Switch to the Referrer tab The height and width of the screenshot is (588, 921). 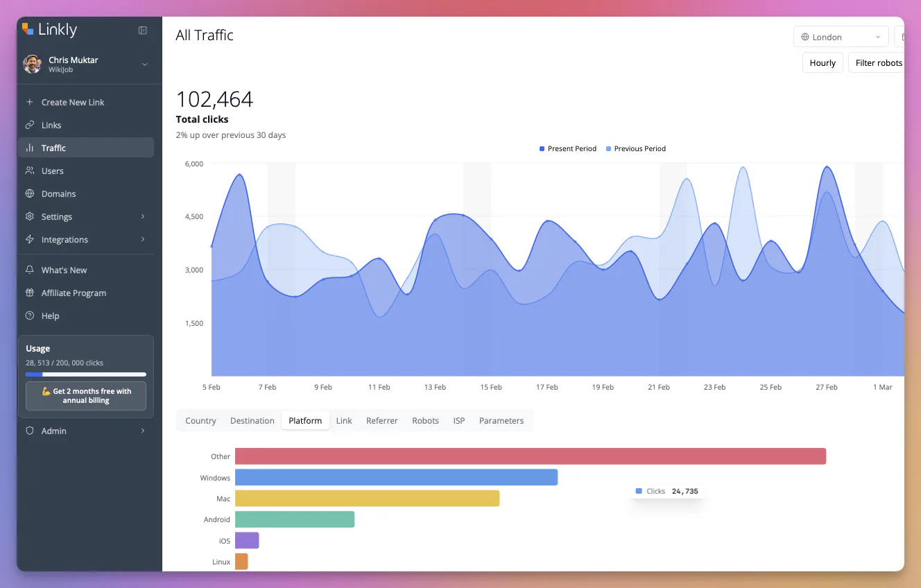[x=382, y=420]
